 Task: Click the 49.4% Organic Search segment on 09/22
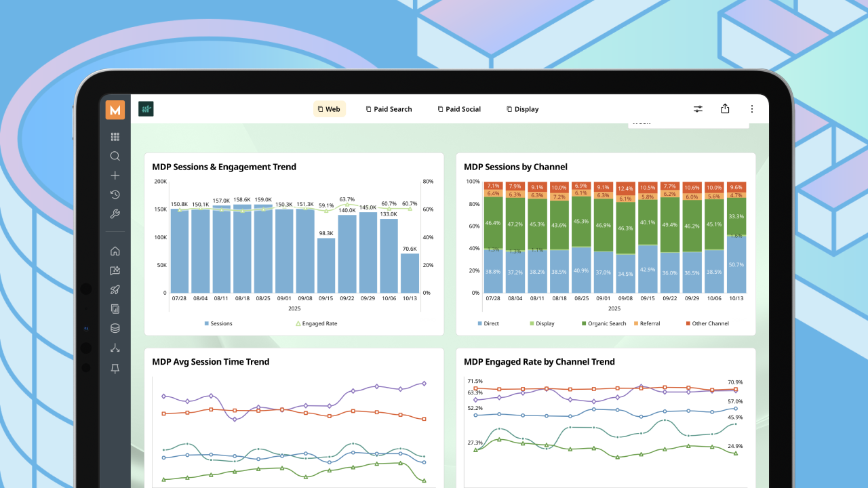click(670, 225)
